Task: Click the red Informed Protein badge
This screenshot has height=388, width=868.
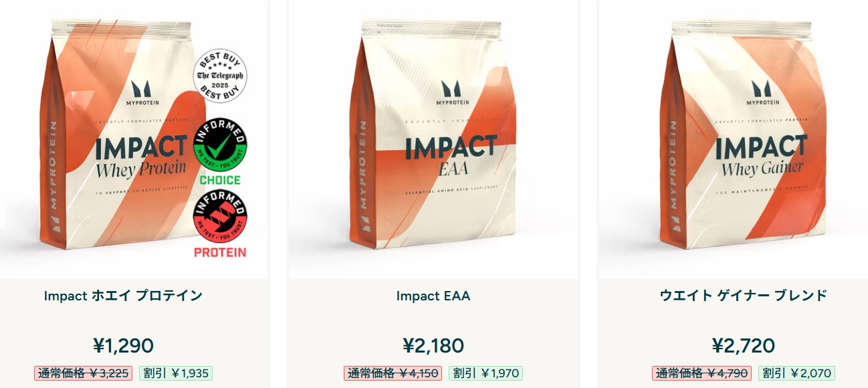Action: [x=220, y=224]
